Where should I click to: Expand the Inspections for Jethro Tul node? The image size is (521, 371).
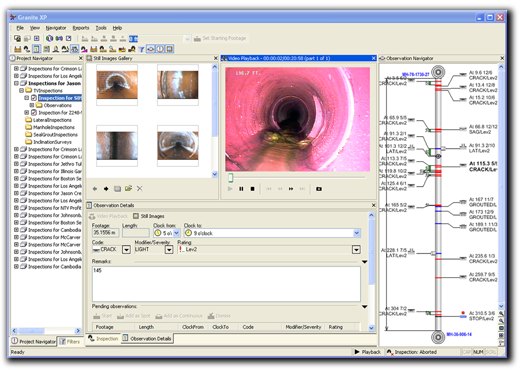[16, 164]
